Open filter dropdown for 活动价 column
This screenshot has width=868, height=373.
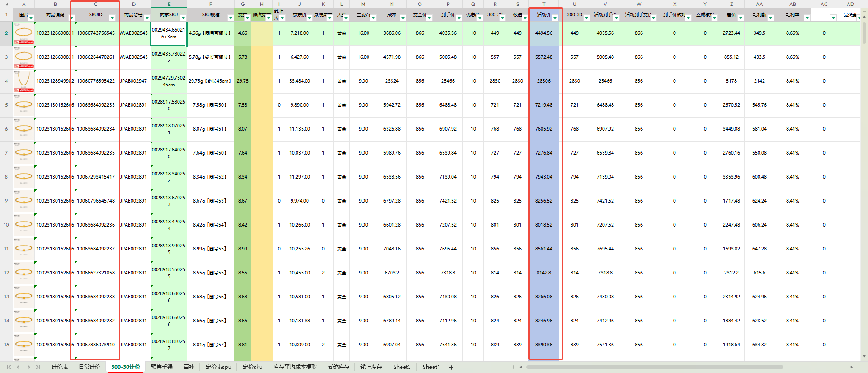pos(555,18)
